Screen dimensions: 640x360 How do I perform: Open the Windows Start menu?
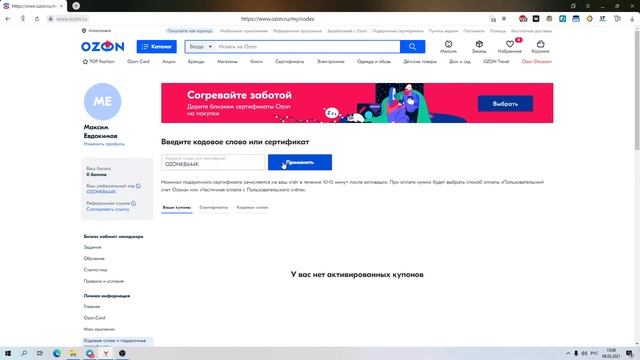point(8,353)
